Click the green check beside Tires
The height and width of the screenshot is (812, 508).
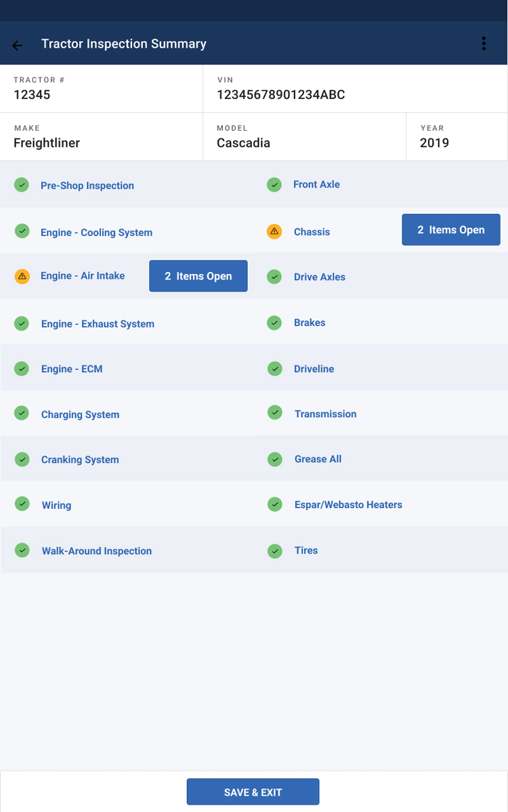(274, 551)
